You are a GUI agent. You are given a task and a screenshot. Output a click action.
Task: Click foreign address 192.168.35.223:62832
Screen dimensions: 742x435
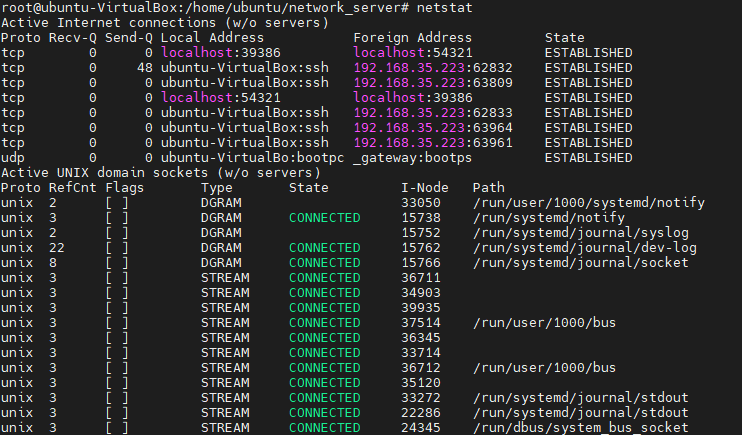[x=433, y=68]
